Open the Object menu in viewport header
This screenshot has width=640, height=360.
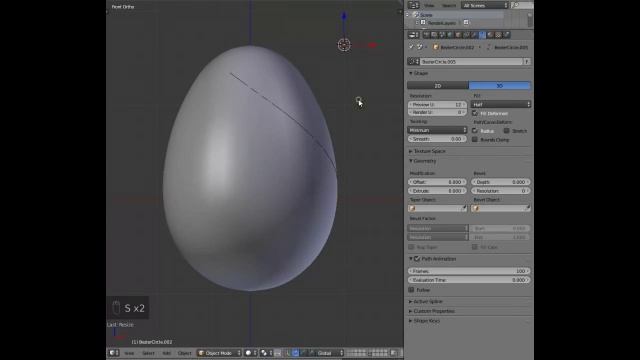point(184,353)
